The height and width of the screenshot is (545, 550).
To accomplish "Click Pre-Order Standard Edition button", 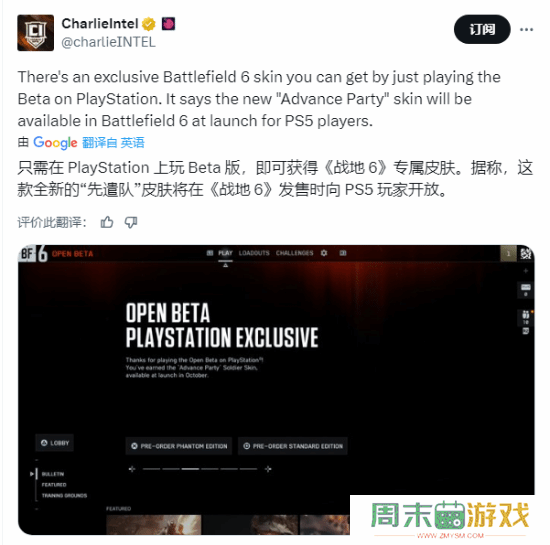I will click(293, 446).
